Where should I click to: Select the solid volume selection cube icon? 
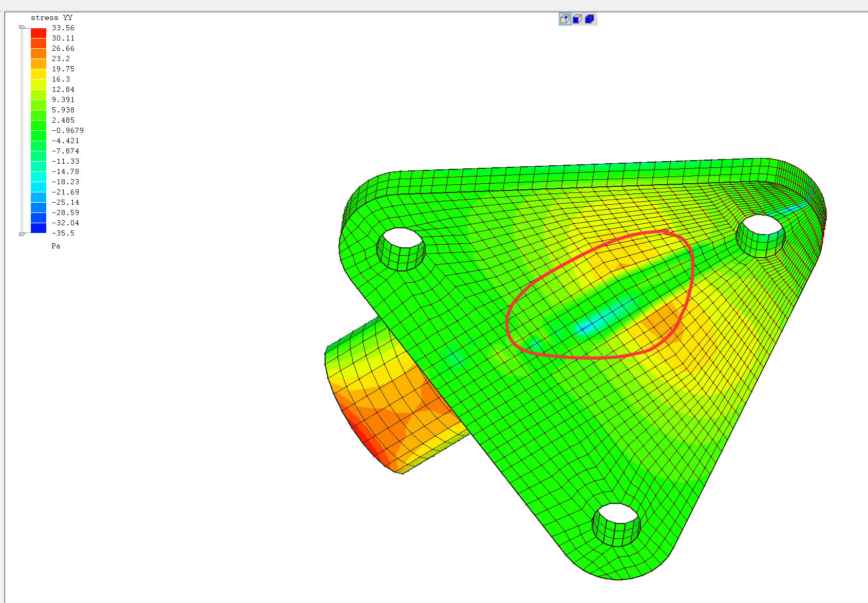click(590, 20)
